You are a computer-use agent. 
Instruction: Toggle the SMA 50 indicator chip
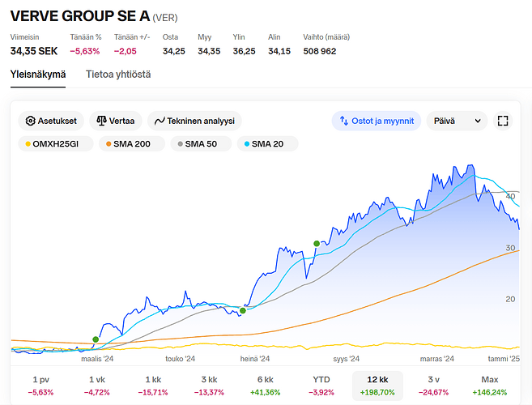pos(201,144)
